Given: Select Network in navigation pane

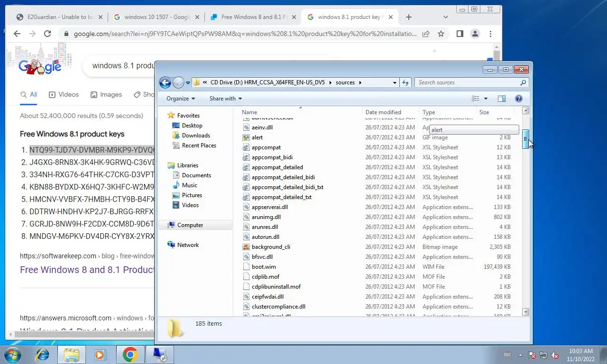Looking at the screenshot, I should point(188,245).
